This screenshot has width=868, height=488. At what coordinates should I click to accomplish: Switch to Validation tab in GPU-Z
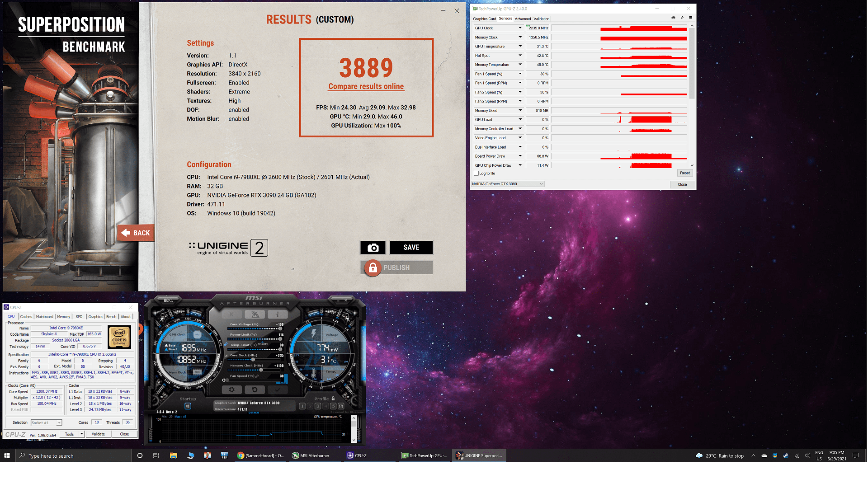tap(541, 19)
